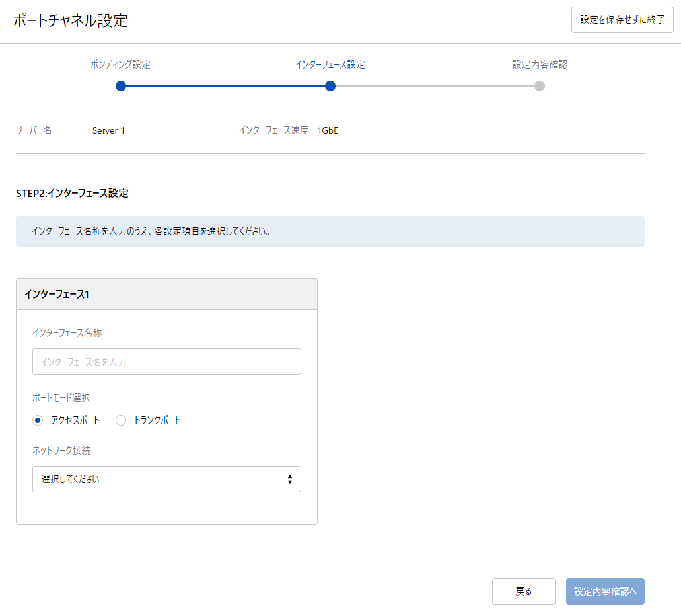
Task: Click the Server 1 server name text
Action: click(109, 130)
